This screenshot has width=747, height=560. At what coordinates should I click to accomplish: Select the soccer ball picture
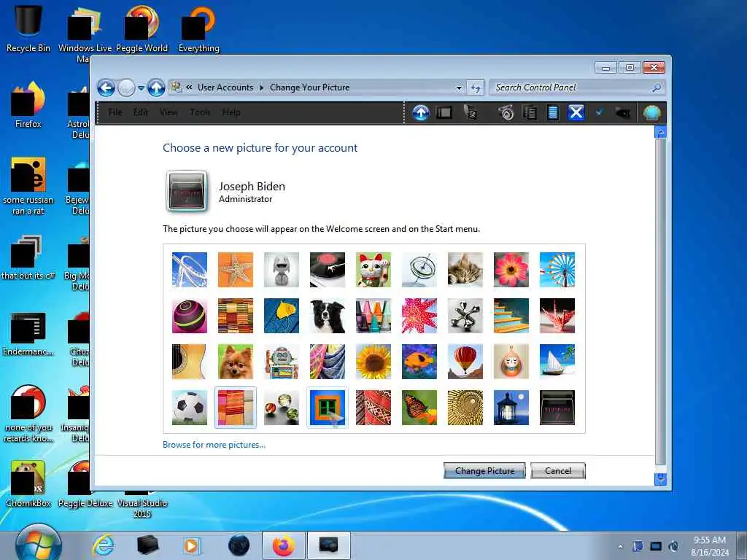pyautogui.click(x=190, y=408)
